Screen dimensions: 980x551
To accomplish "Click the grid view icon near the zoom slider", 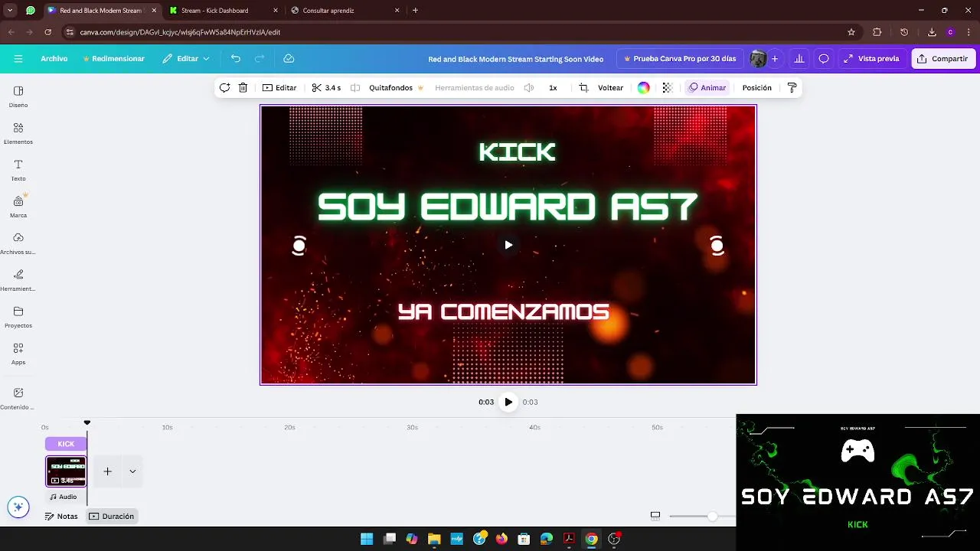I will (x=655, y=516).
